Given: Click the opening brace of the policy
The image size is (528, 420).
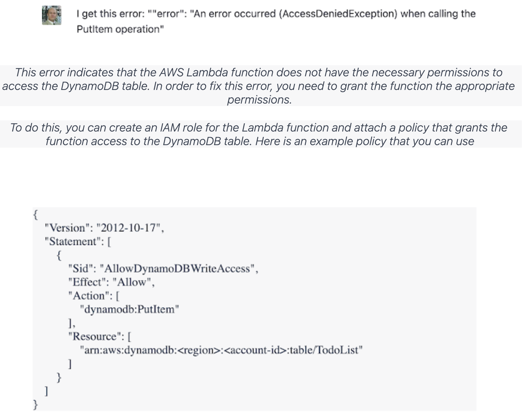Looking at the screenshot, I should (35, 214).
